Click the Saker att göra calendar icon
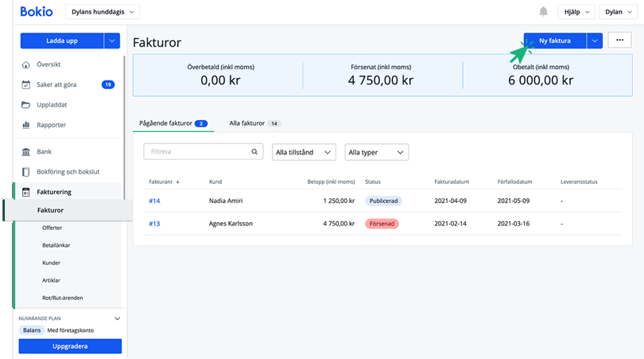Image resolution: width=644 pixels, height=359 pixels. tap(26, 84)
